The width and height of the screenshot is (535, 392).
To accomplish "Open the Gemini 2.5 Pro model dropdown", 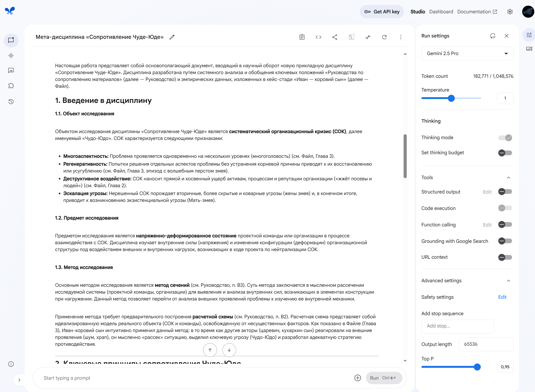I will pyautogui.click(x=467, y=53).
